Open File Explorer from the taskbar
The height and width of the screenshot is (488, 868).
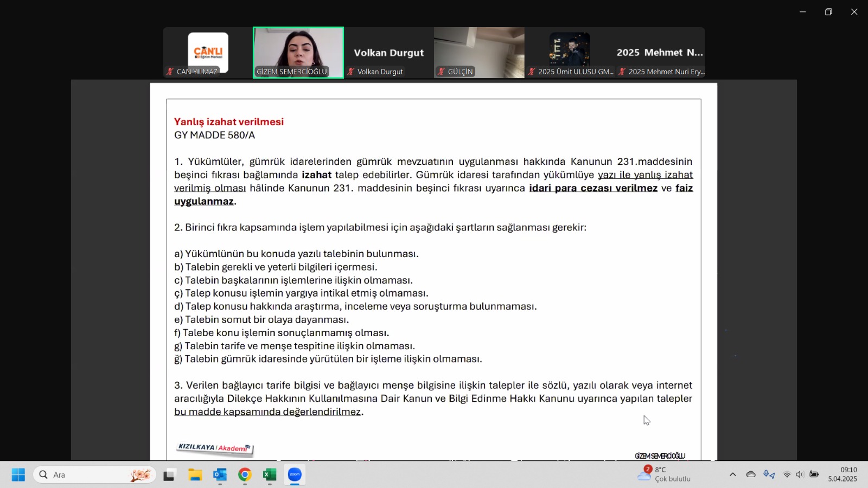(195, 475)
